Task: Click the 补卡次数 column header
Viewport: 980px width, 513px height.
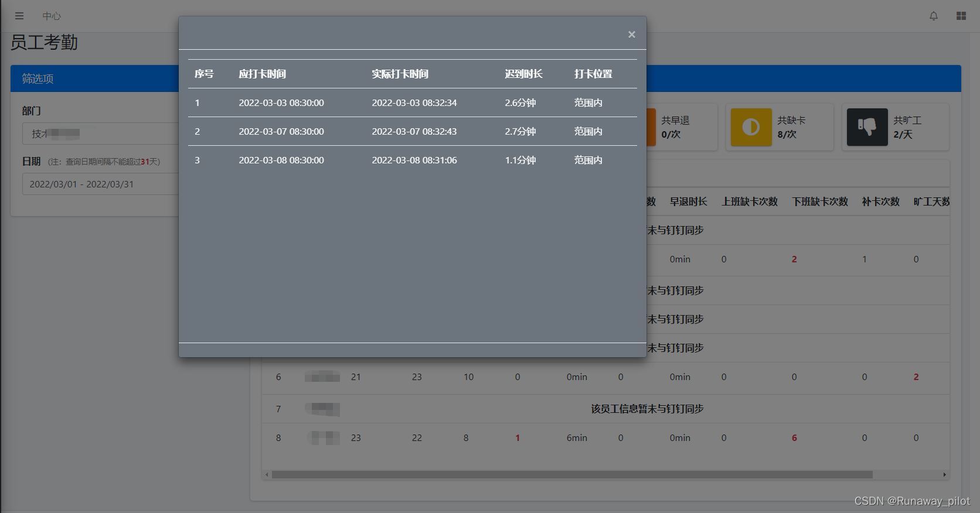Action: (x=880, y=201)
